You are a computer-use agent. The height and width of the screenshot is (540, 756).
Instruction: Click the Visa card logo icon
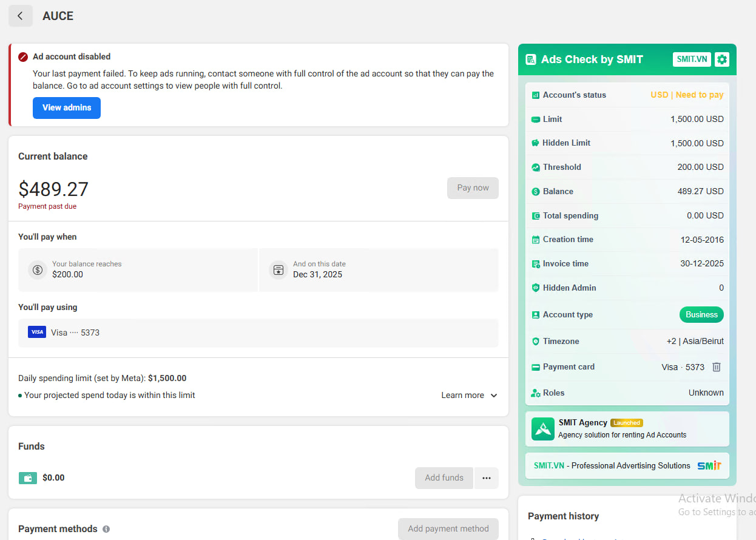[x=37, y=332]
